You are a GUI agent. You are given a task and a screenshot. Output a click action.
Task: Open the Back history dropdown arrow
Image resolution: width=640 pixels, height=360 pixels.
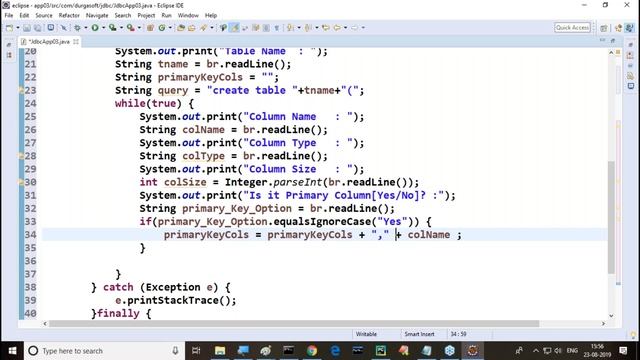pos(345,28)
